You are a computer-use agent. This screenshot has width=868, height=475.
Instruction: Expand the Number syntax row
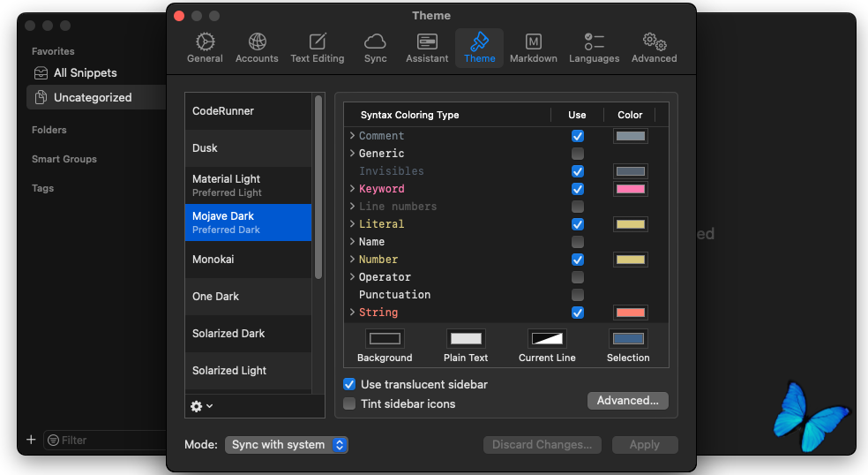coord(352,259)
